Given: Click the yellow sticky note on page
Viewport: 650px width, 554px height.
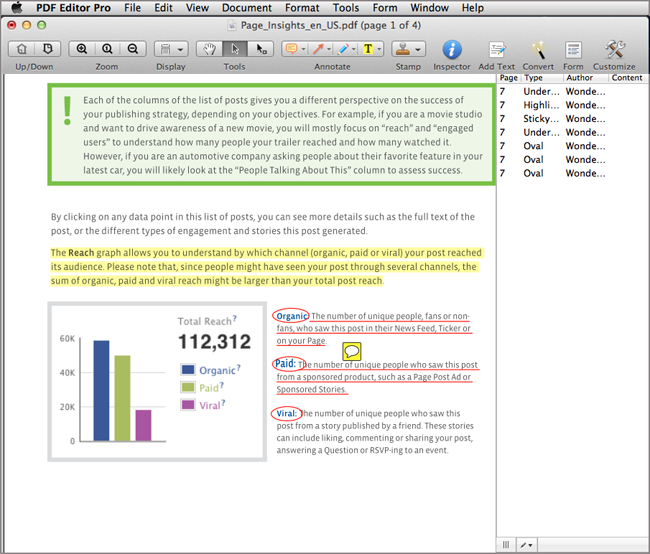Looking at the screenshot, I should pos(352,351).
